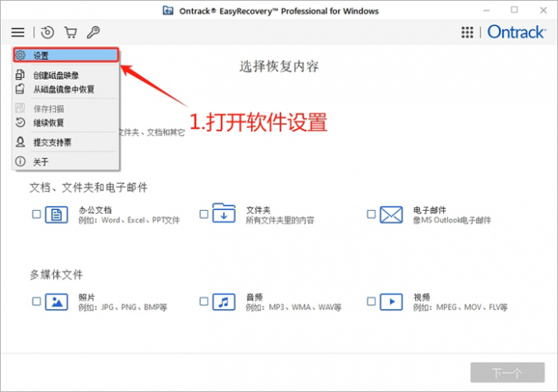
Task: Tick the 电子邮件 checkbox
Action: pyautogui.click(x=371, y=214)
